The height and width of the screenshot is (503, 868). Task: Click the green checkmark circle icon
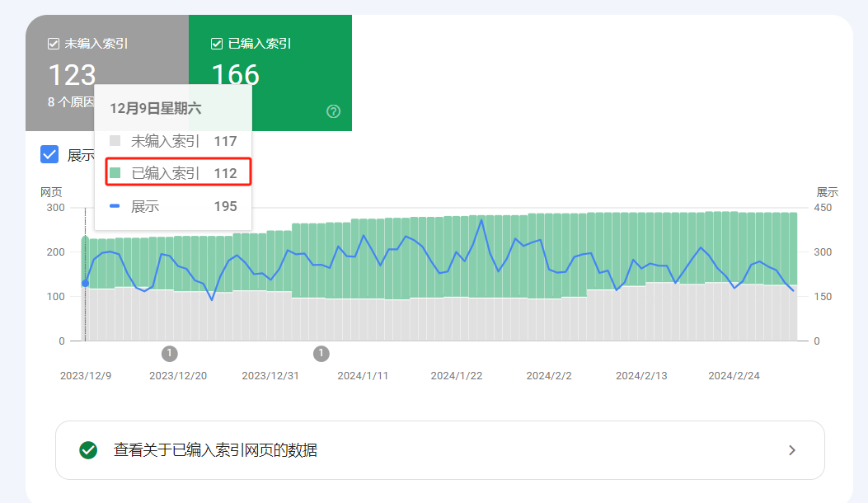[x=88, y=450]
